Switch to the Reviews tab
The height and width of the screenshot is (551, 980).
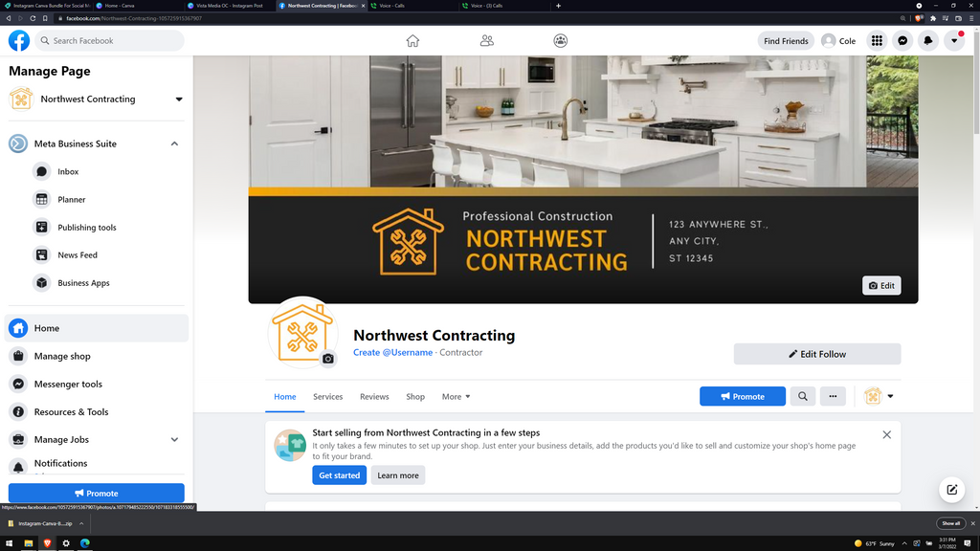click(374, 397)
